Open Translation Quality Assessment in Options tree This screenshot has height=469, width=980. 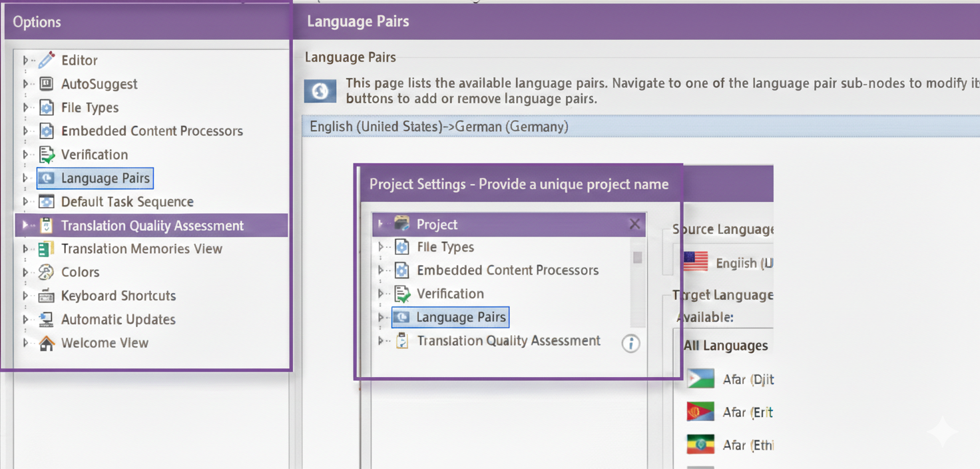coord(152,226)
